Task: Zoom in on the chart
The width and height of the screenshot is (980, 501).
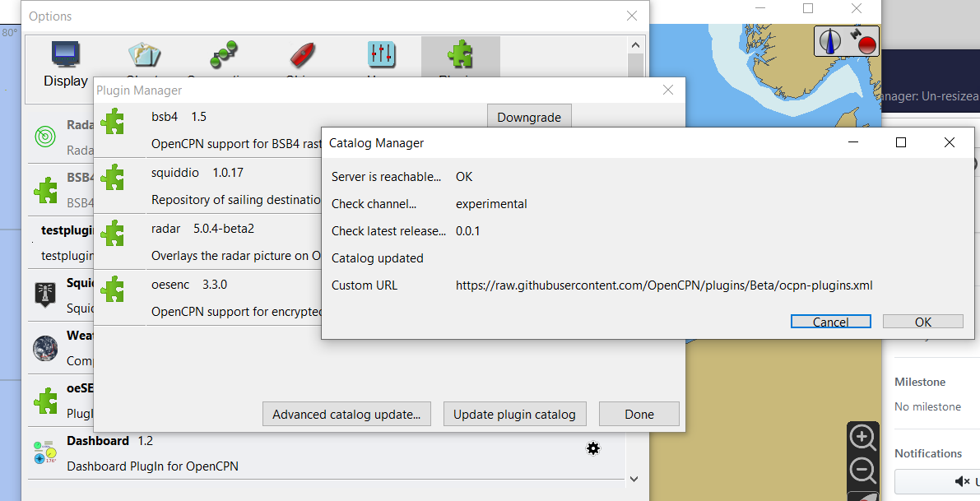Action: coord(862,438)
